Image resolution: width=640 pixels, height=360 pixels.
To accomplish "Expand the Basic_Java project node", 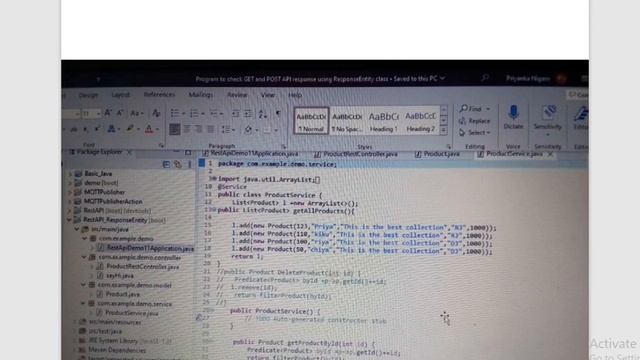I will 70,173.
